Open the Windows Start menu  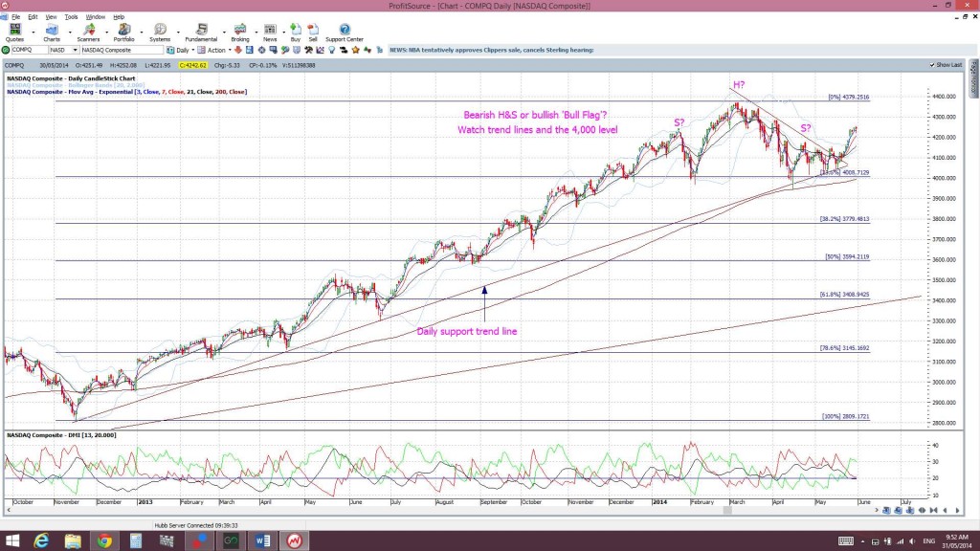pyautogui.click(x=11, y=540)
